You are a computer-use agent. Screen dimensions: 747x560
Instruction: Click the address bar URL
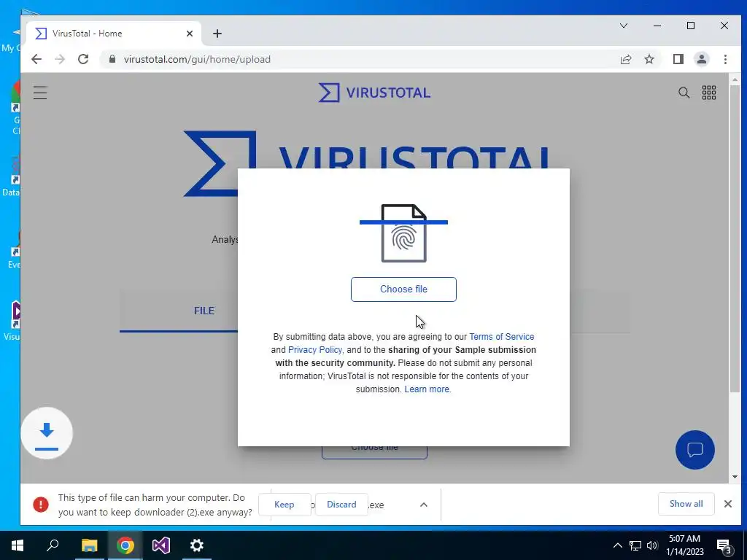[x=197, y=59]
